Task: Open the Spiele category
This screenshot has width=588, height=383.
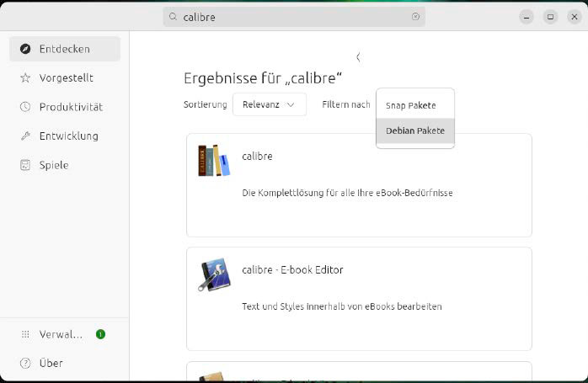Action: tap(65, 165)
